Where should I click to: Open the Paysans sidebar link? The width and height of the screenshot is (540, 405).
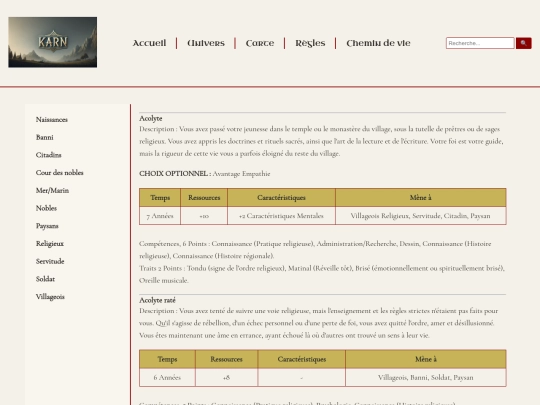pyautogui.click(x=47, y=226)
